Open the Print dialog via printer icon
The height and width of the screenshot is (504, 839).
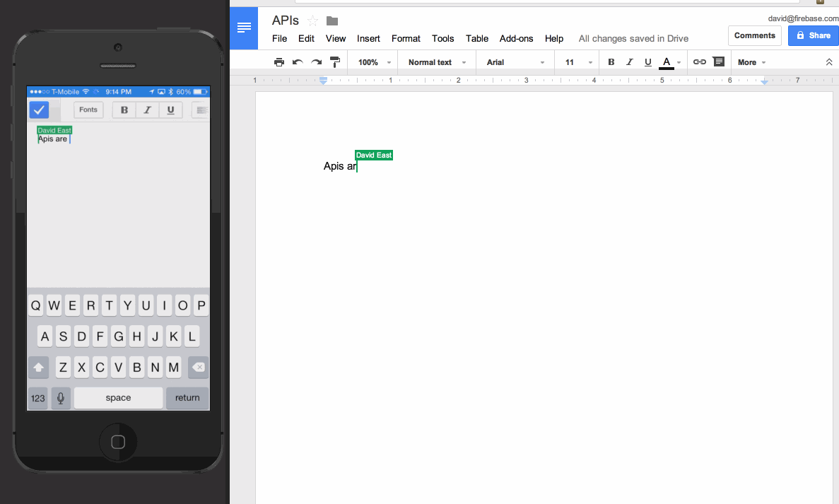click(x=279, y=61)
